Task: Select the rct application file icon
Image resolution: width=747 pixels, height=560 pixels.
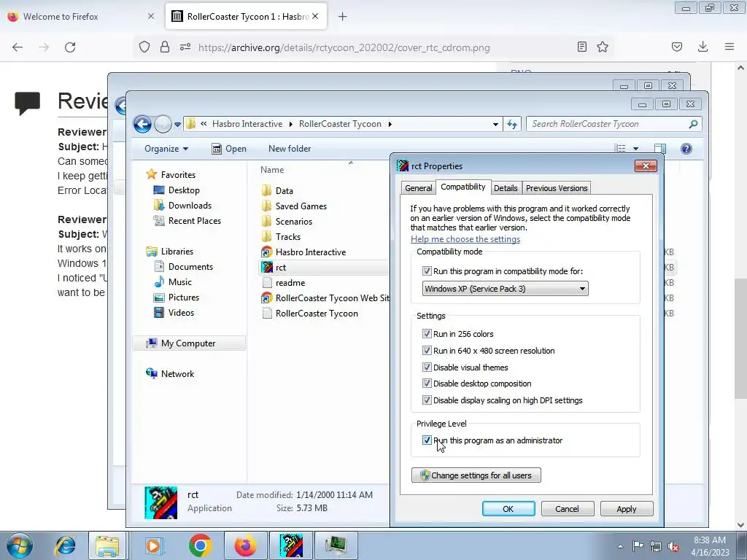Action: (x=267, y=267)
